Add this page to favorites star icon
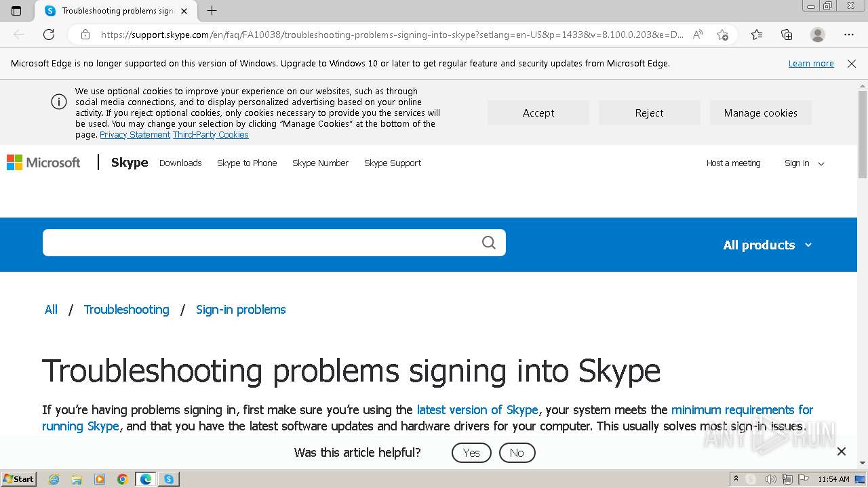868x488 pixels. [722, 35]
